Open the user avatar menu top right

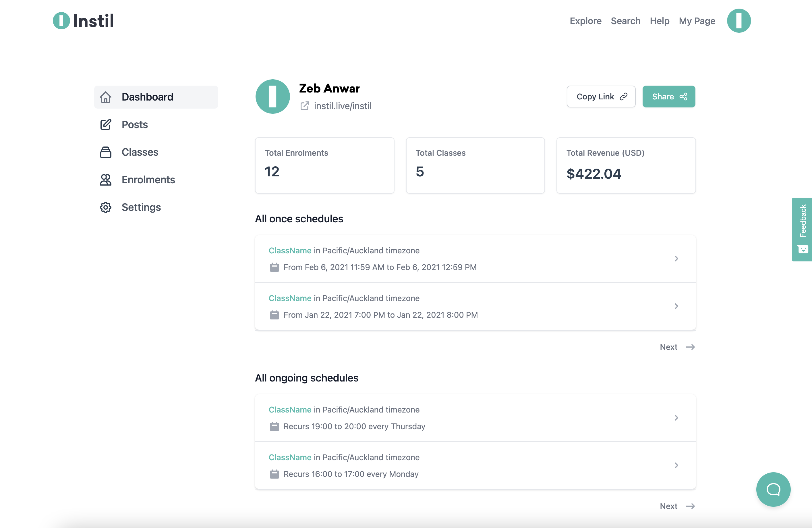(x=738, y=21)
